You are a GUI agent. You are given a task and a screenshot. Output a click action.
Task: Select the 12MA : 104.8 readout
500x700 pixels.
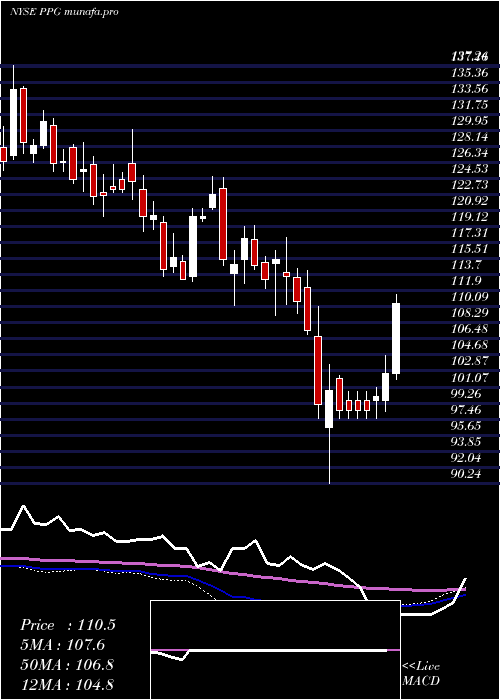pos(67,684)
